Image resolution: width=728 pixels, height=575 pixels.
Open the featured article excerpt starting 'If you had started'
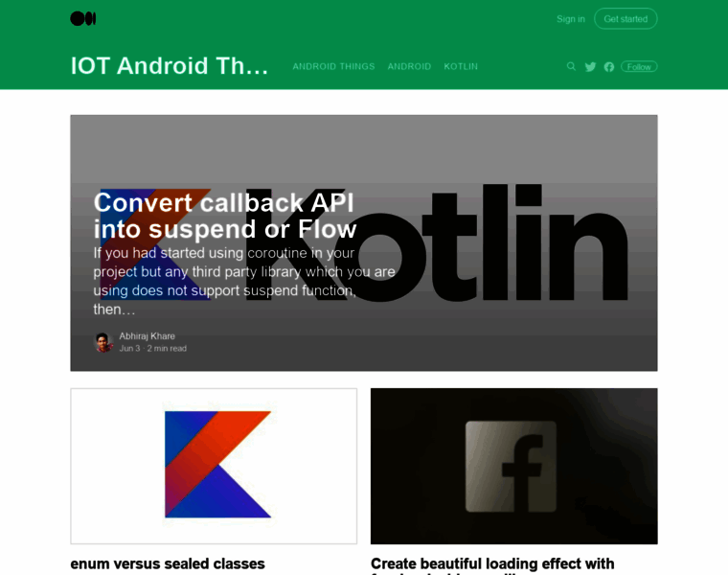[x=244, y=281]
